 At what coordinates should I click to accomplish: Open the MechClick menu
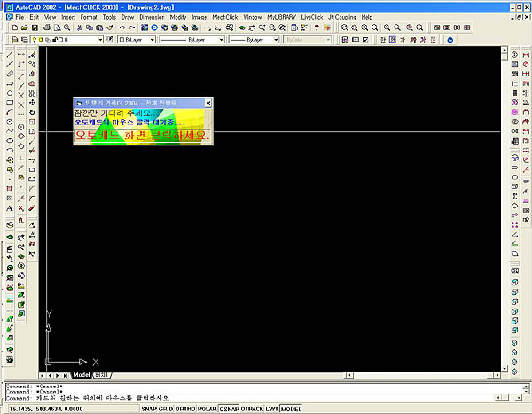[x=224, y=17]
